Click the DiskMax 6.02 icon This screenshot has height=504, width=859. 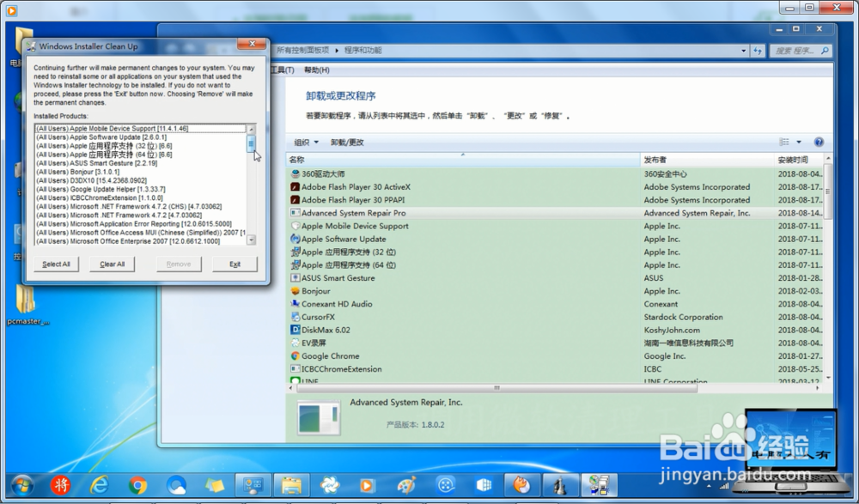(x=295, y=330)
